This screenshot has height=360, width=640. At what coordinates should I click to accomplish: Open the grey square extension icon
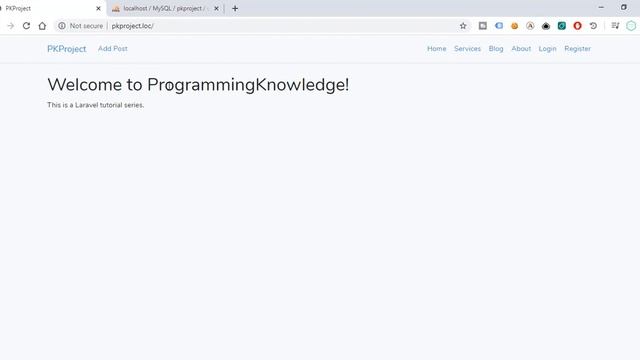point(482,26)
